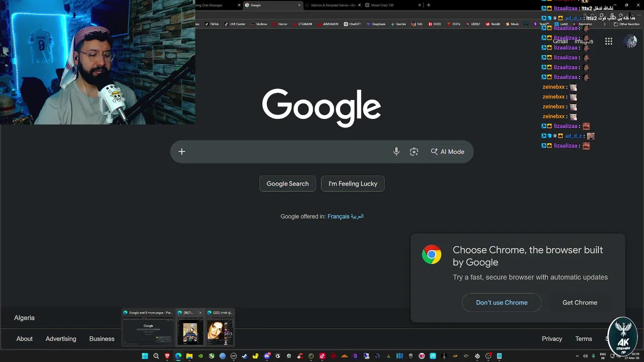
Task: Open the AIMHAVEN bookmark
Action: coord(329,24)
